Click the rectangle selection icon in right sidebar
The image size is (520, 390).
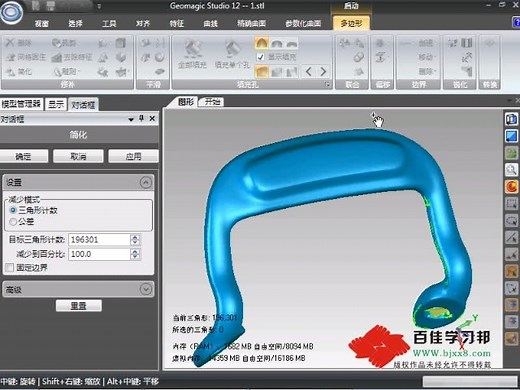click(511, 203)
